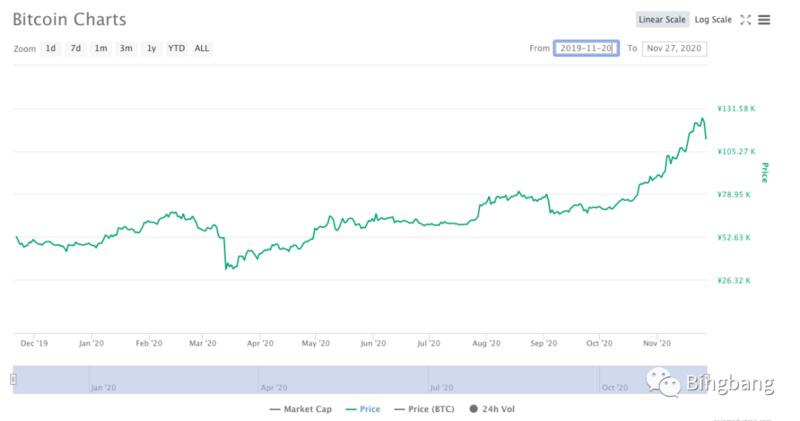Image resolution: width=800 pixels, height=421 pixels.
Task: Toggle Market Cap series in legend
Action: [x=300, y=408]
